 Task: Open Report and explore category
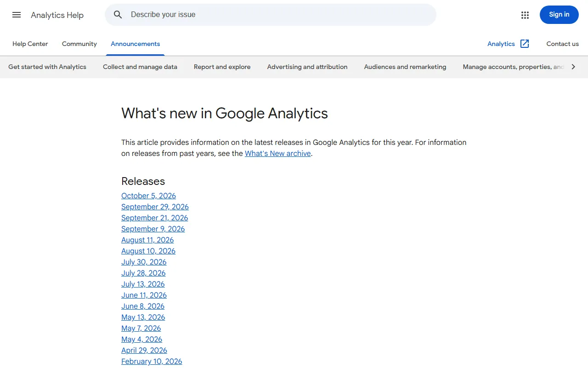click(222, 67)
